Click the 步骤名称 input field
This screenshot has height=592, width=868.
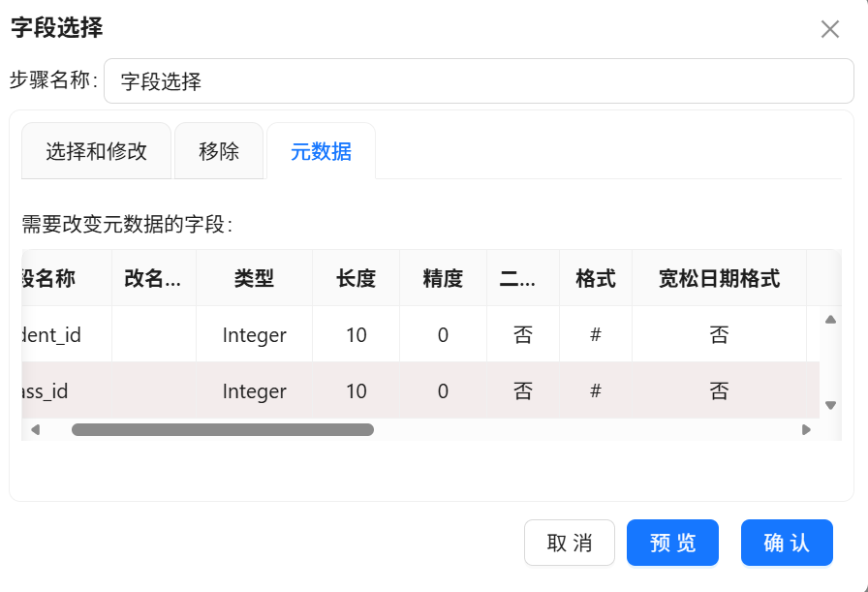point(479,80)
